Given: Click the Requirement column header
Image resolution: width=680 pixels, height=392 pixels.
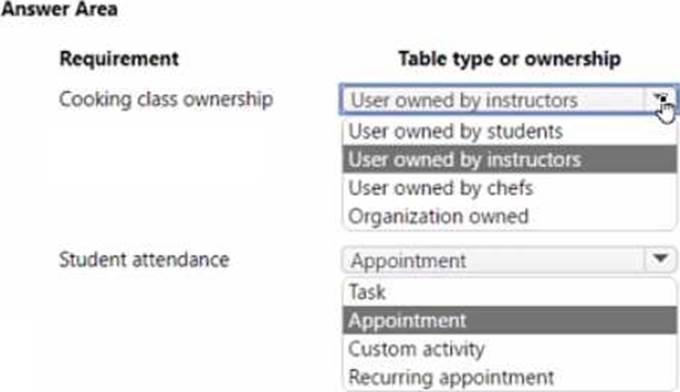Looking at the screenshot, I should click(119, 59).
